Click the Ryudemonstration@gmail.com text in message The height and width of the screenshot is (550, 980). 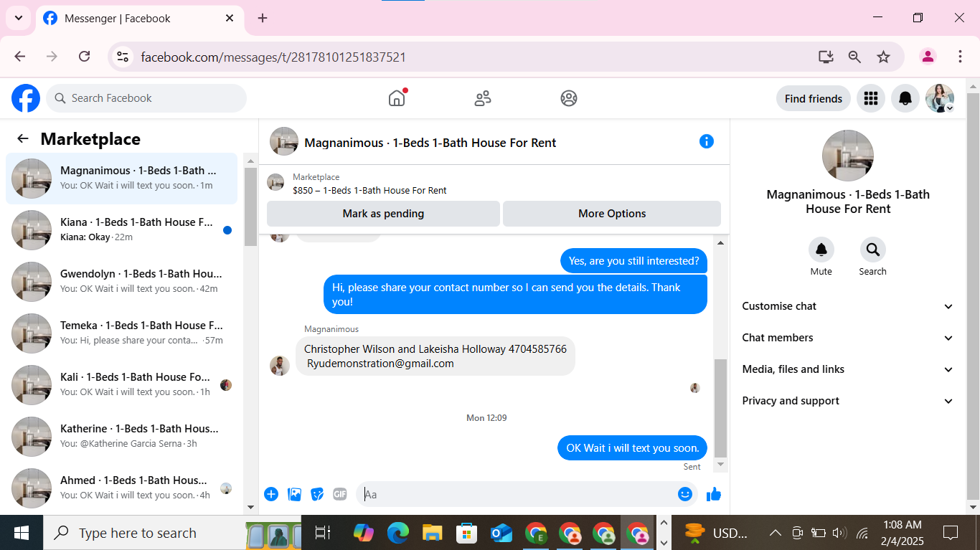380,364
